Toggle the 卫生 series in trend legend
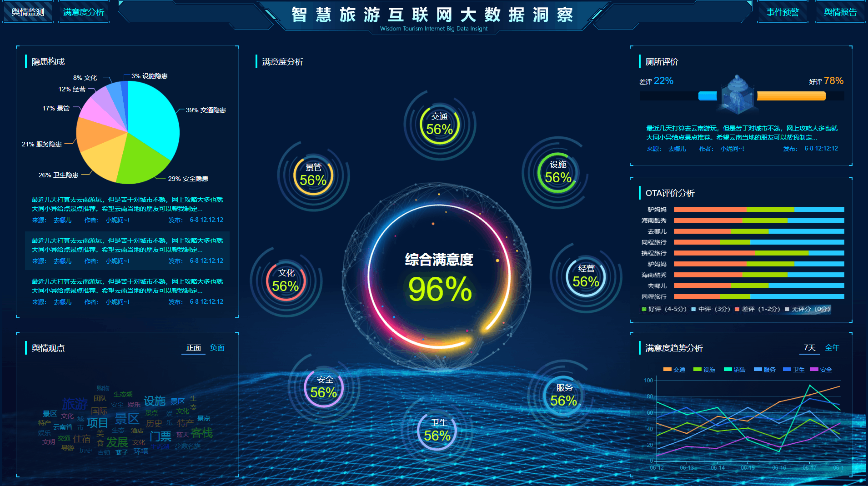This screenshot has height=486, width=868. tap(794, 370)
